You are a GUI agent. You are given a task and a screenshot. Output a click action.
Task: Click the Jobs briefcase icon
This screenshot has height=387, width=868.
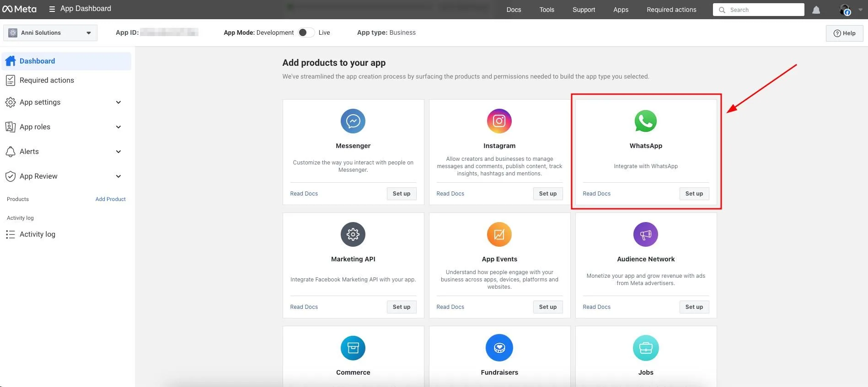click(x=646, y=348)
